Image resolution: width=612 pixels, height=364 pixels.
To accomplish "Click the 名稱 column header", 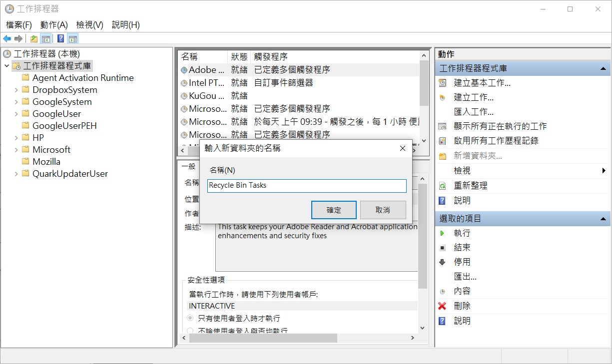I will click(203, 57).
